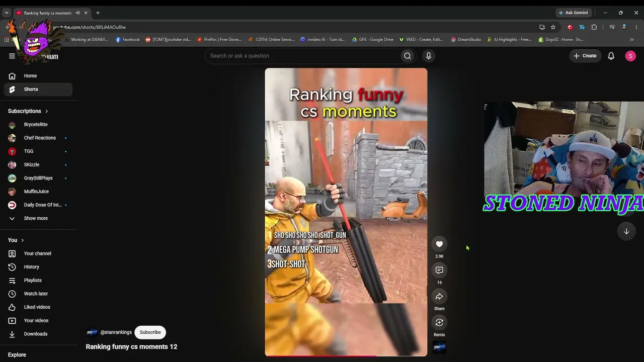
Task: Go to the next short with the down arrow
Action: (x=626, y=231)
